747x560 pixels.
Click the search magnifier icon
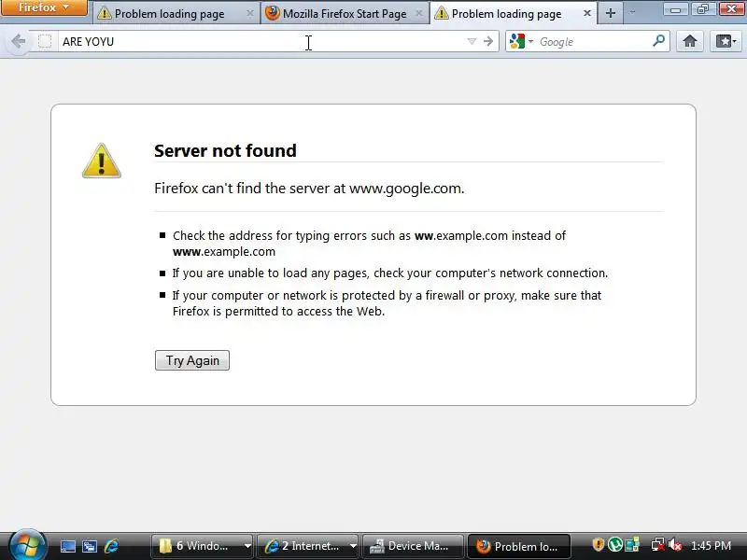point(659,41)
